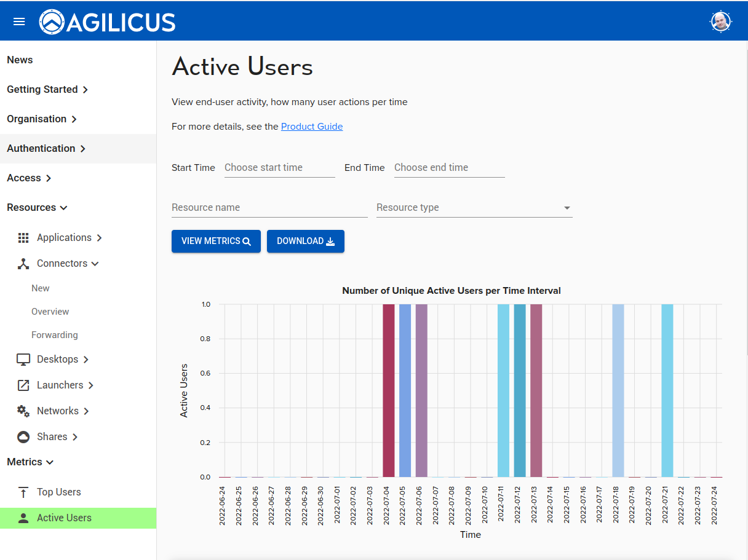Collapse the Metrics sidebar section
The height and width of the screenshot is (560, 748).
pos(30,462)
